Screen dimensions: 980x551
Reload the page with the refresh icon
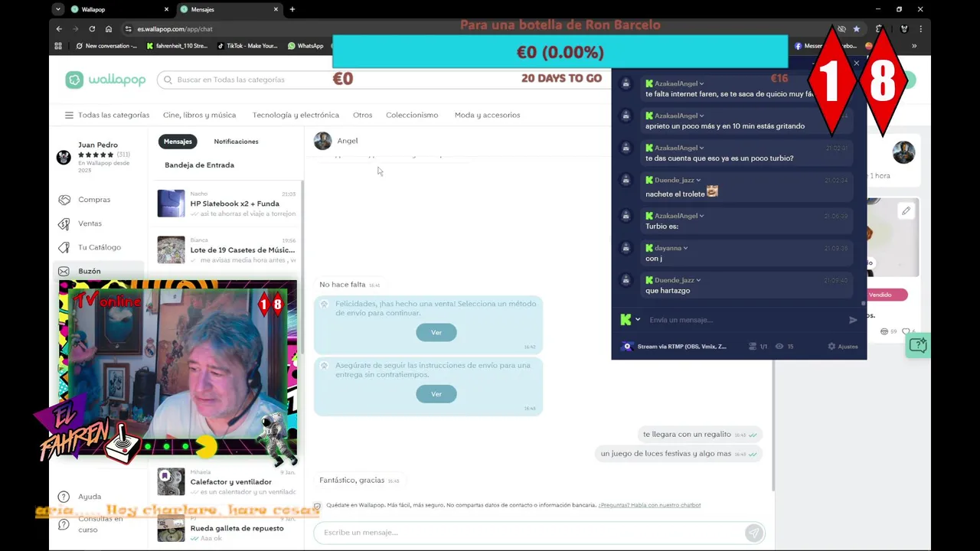(92, 29)
